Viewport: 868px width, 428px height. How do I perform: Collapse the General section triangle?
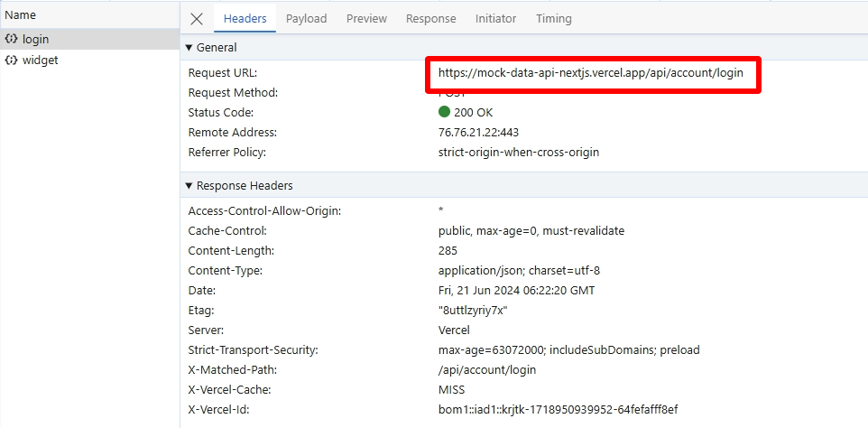click(x=189, y=47)
